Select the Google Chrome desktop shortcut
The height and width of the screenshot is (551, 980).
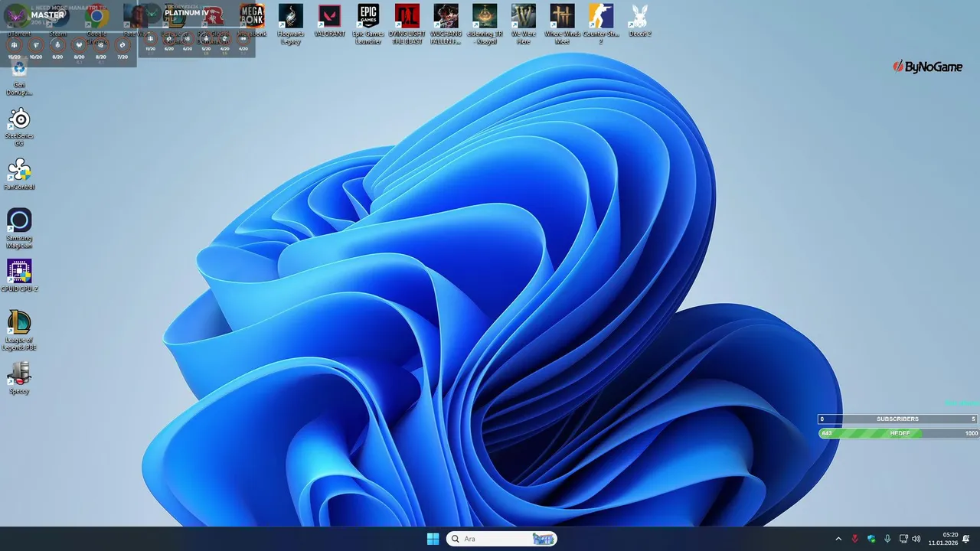96,24
